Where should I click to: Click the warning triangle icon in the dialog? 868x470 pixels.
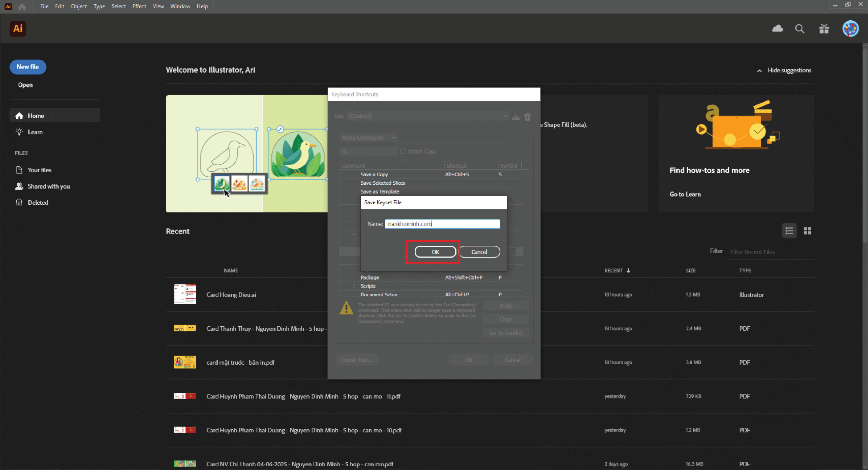point(346,308)
